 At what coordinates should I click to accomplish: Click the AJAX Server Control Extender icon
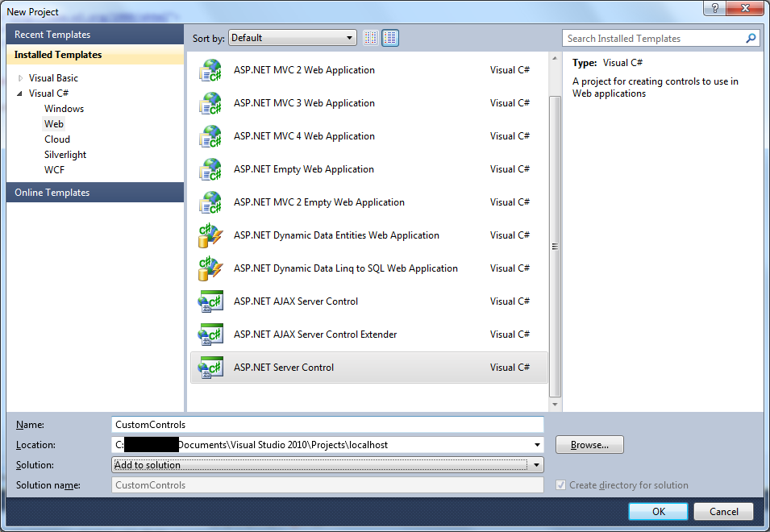tap(210, 335)
